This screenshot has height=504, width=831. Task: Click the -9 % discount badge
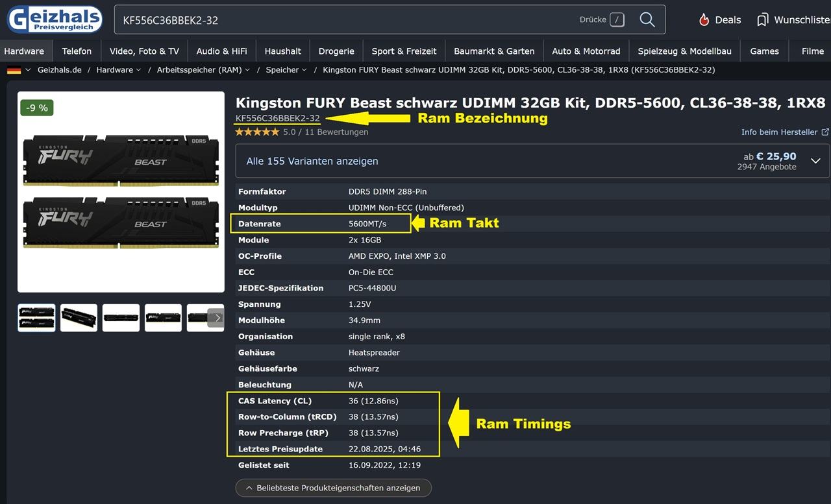37,108
